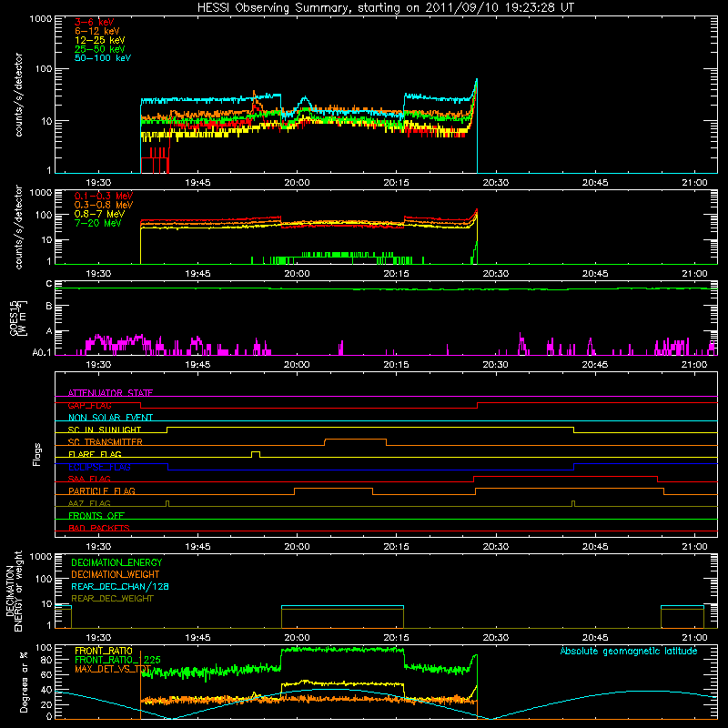Click the HESSI Observing Summary title text
The image size is (728, 728).
[x=385, y=8]
